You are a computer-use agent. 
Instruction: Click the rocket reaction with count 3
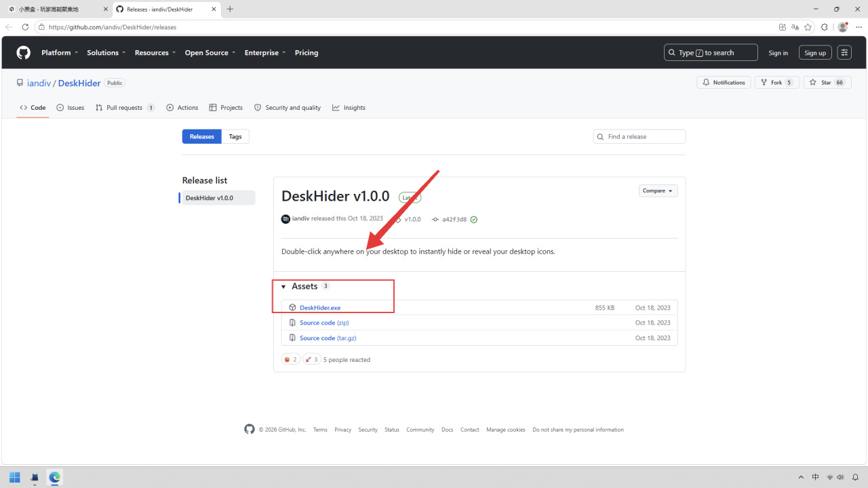[x=311, y=359]
